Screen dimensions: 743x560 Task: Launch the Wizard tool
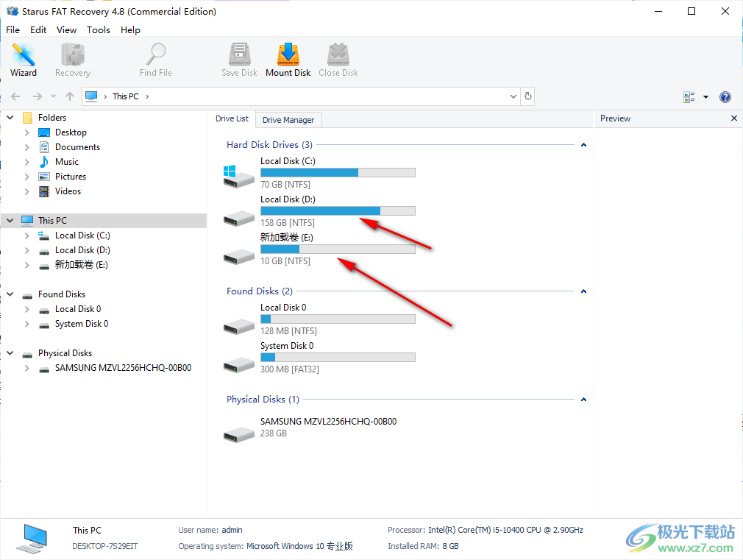pos(24,60)
